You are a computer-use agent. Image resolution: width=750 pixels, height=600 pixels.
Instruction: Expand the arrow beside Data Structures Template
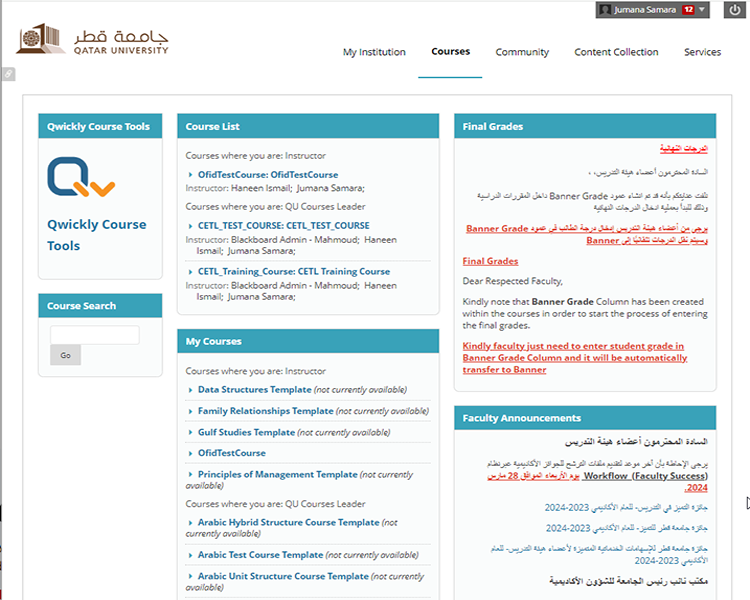pyautogui.click(x=190, y=390)
